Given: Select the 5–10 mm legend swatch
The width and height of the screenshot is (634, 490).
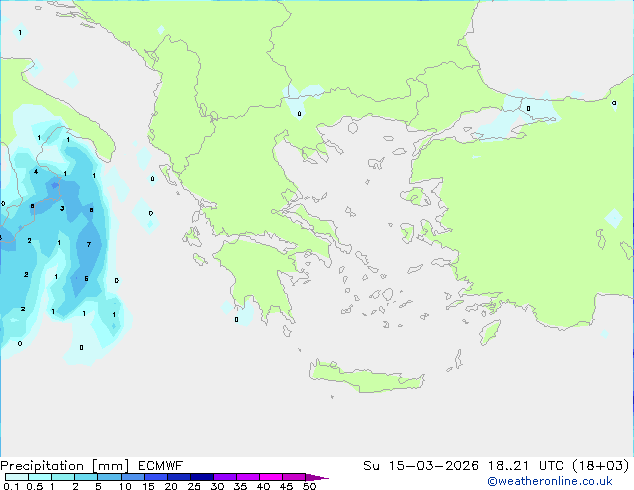Looking at the screenshot, I should tap(109, 477).
